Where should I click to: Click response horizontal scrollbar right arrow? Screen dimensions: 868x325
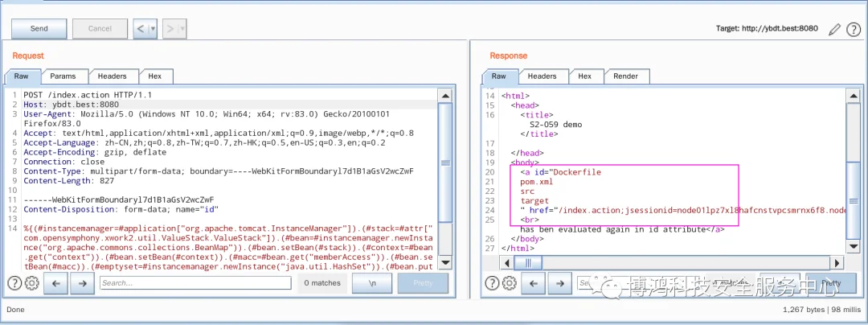click(837, 262)
